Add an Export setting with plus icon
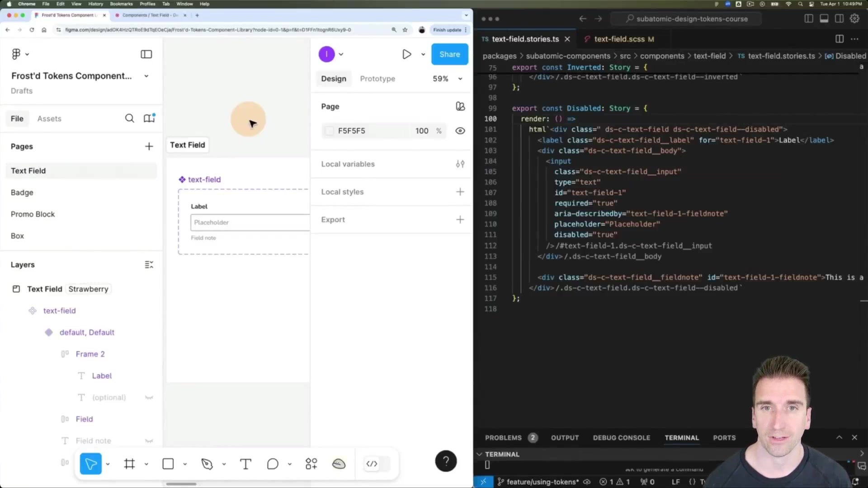Image resolution: width=868 pixels, height=488 pixels. (460, 220)
